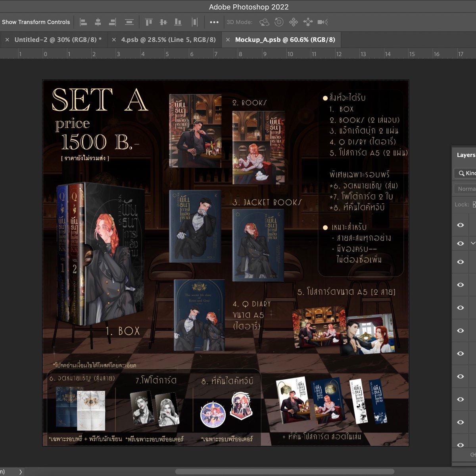Open the Layers panel tab

[x=466, y=155]
